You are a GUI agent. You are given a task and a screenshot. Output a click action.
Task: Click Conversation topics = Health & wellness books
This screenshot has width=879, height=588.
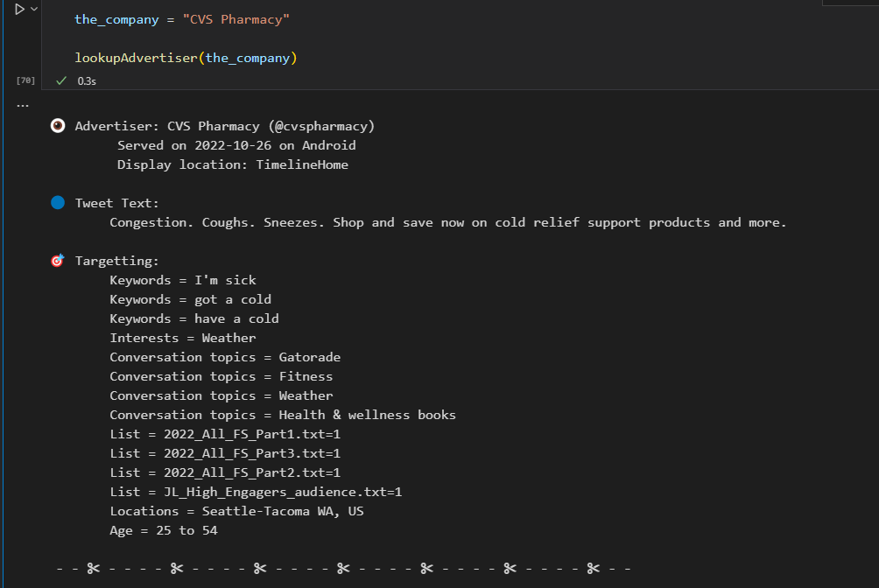click(283, 415)
